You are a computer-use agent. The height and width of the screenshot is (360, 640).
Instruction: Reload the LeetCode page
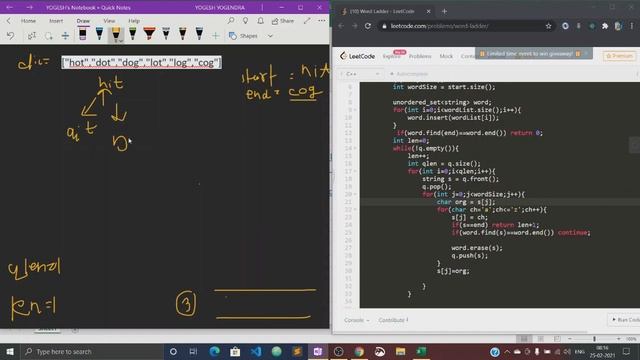coord(368,26)
